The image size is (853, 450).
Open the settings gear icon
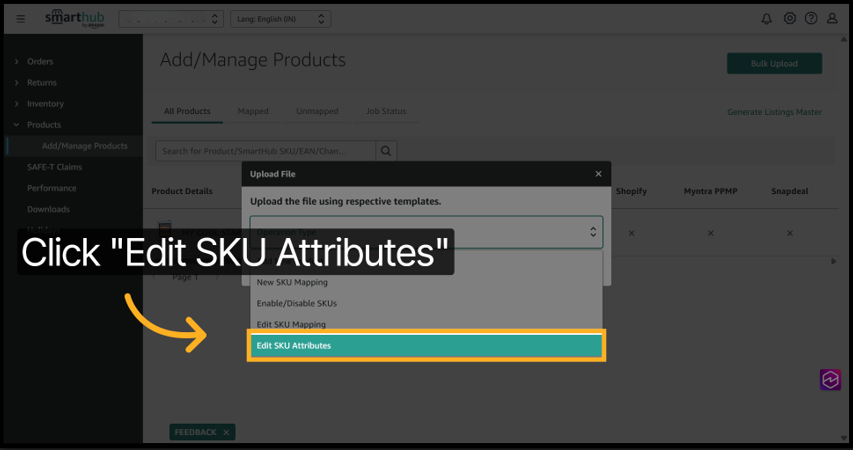coord(789,19)
